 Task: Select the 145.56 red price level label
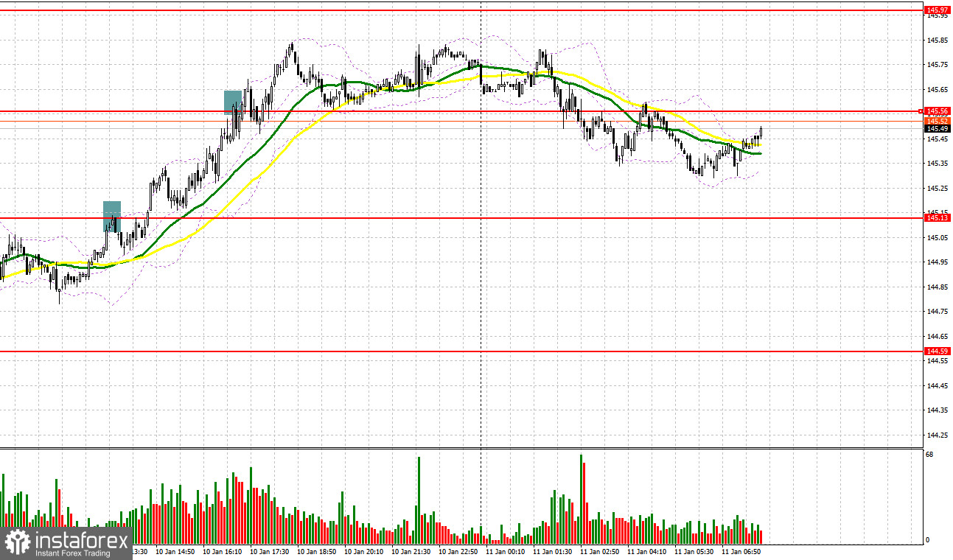point(938,111)
